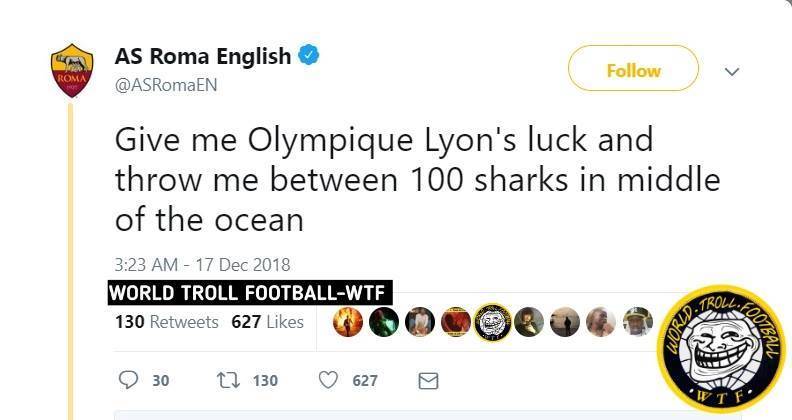Send tweet via direct message envelope
The height and width of the screenshot is (420, 792).
tap(428, 380)
